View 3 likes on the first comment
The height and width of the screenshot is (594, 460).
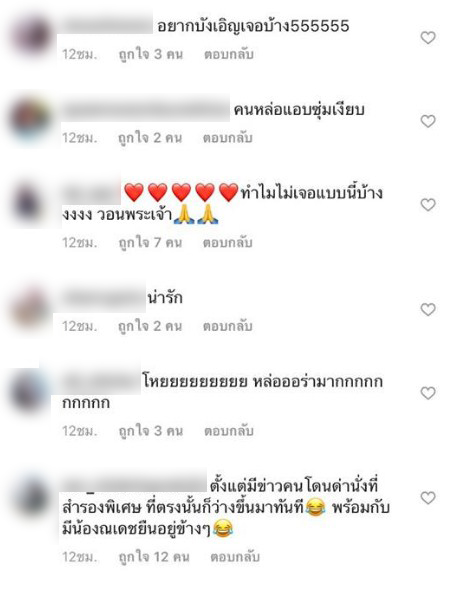(x=150, y=54)
